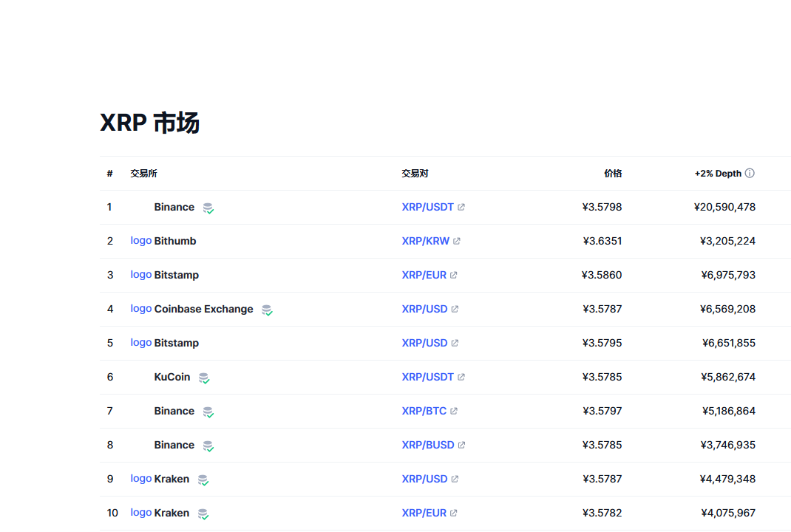The height and width of the screenshot is (532, 791).
Task: Click the price ¥3.5782
Action: pyautogui.click(x=602, y=513)
